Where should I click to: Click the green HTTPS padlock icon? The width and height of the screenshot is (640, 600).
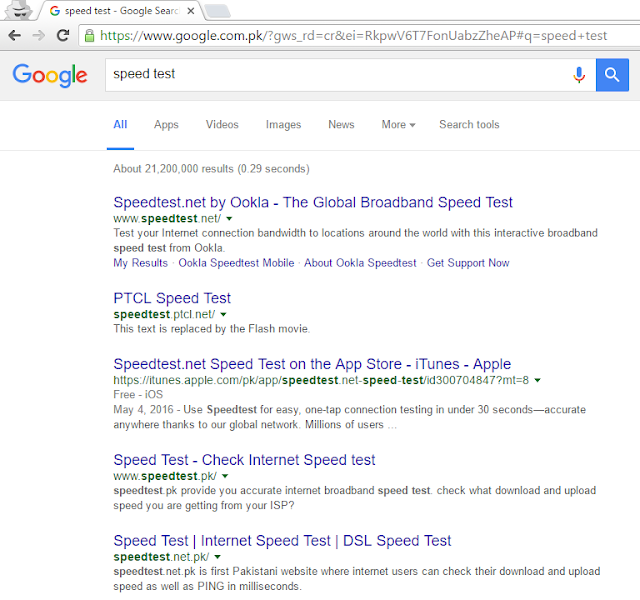[x=89, y=36]
